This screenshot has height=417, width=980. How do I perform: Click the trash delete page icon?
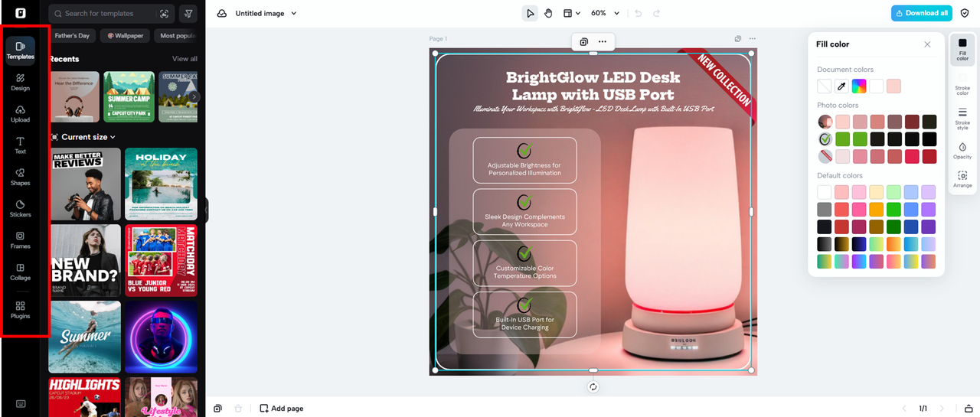click(x=238, y=409)
